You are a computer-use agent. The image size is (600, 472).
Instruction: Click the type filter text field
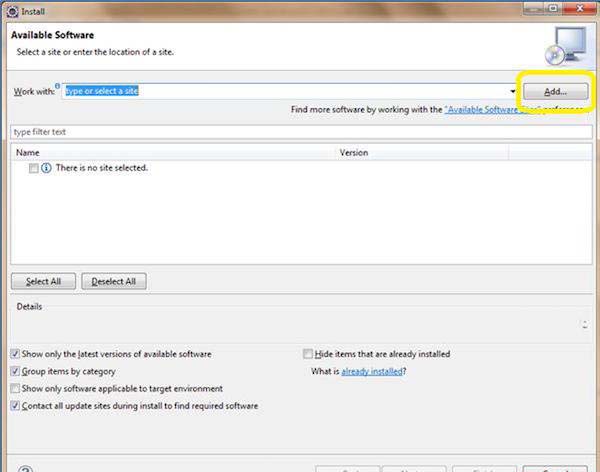(x=301, y=132)
